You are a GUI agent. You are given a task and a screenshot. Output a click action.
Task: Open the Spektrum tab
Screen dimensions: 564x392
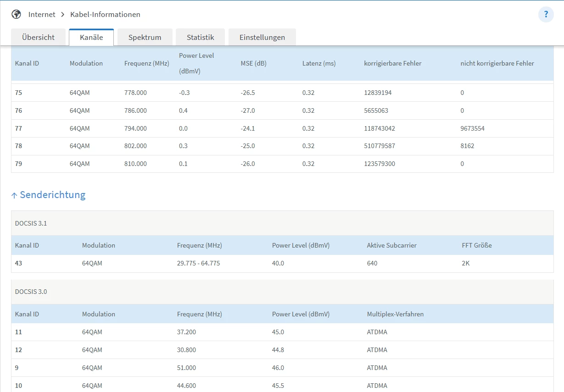click(145, 38)
